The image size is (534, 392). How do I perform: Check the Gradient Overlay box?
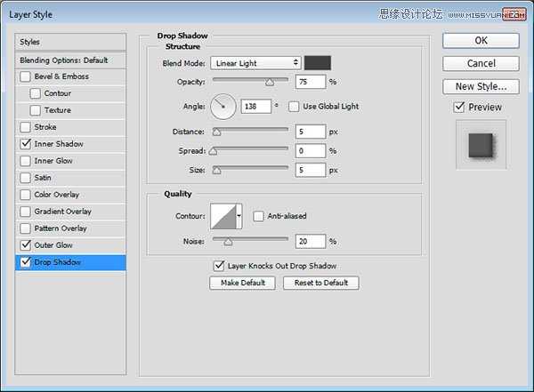25,212
